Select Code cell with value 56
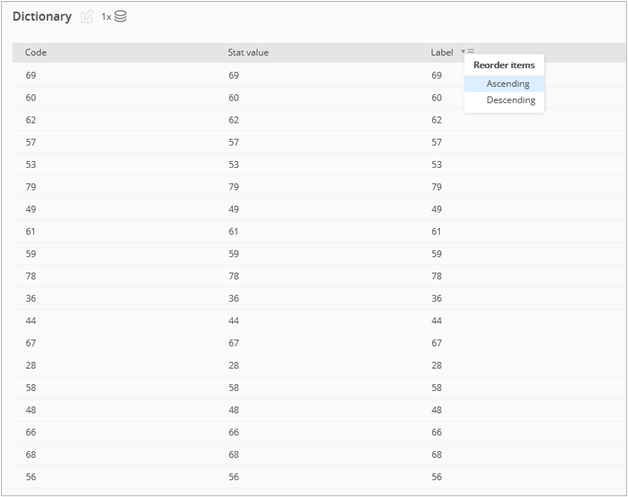This screenshot has width=628, height=497. click(31, 477)
